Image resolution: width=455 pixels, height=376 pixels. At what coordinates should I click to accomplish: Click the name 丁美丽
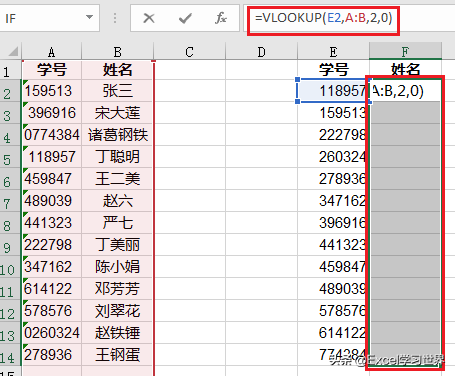118,245
